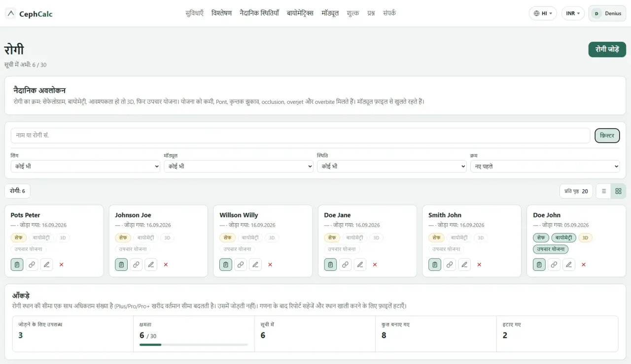
Task: Open the विश्लेषण nav menu
Action: tap(221, 13)
